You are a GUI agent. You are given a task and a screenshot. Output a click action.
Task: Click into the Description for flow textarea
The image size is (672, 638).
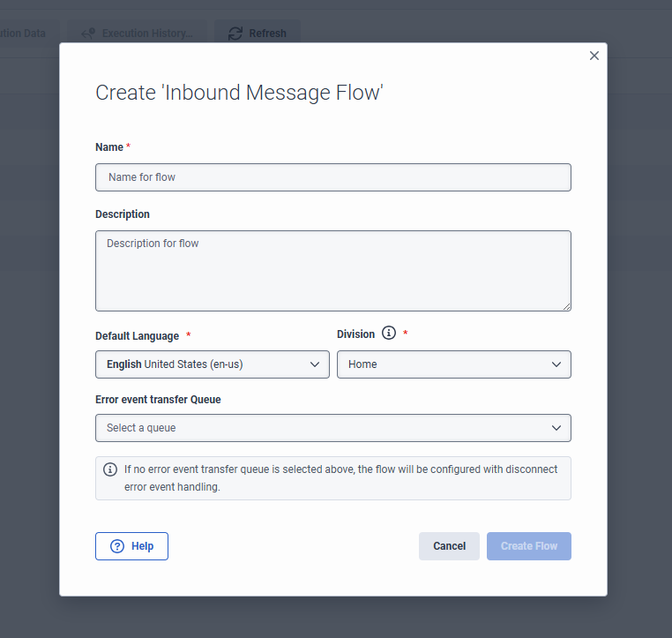[x=332, y=270]
